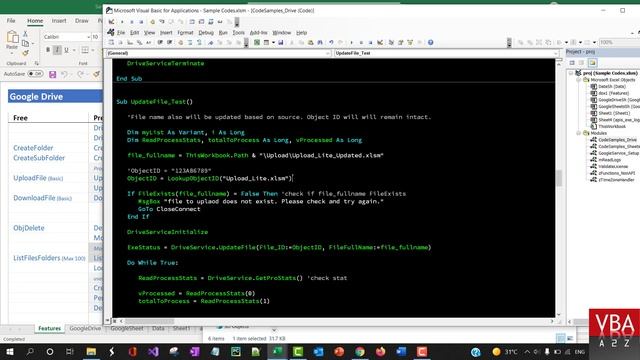The width and height of the screenshot is (640, 360).
Task: Click the DownloadFile (Basic) link
Action: [x=42, y=198]
